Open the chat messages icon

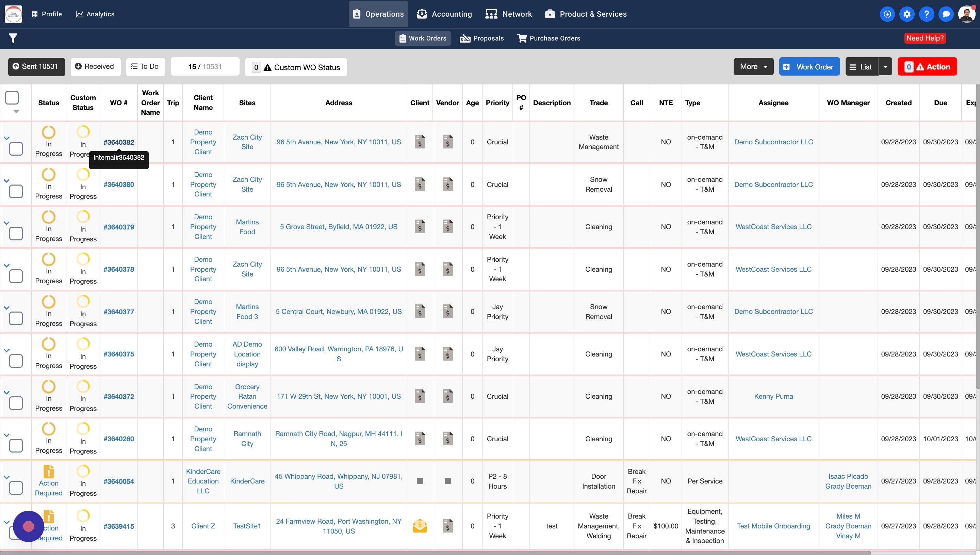946,14
